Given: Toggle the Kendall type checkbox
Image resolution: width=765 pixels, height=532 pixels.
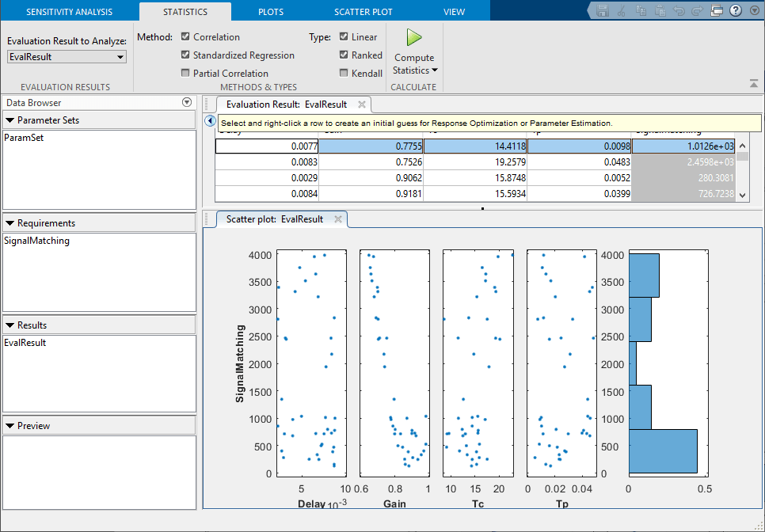Looking at the screenshot, I should (x=344, y=74).
